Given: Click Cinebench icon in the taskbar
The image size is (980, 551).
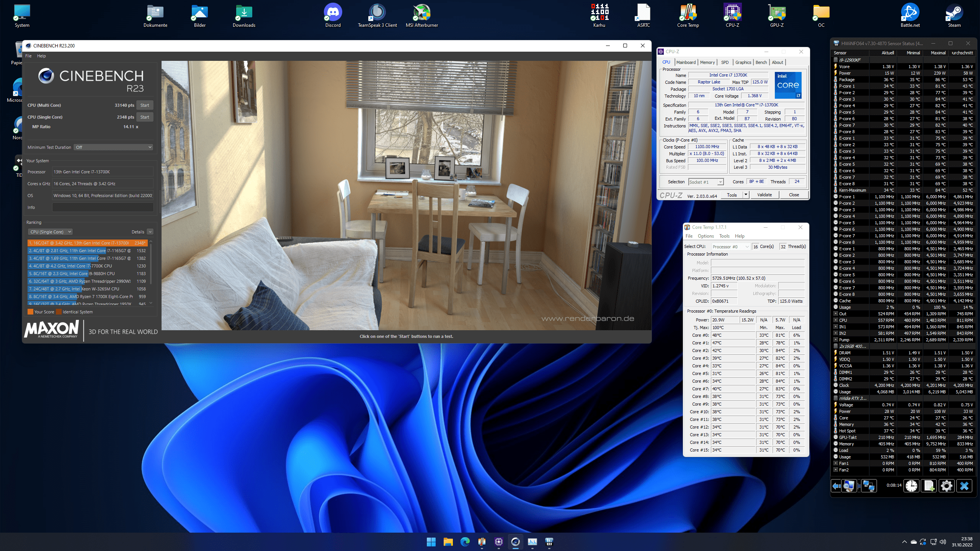Looking at the screenshot, I should click(x=515, y=541).
